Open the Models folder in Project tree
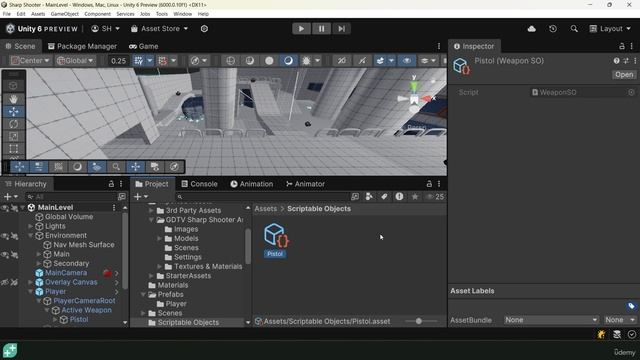640x360 pixels. click(x=186, y=238)
